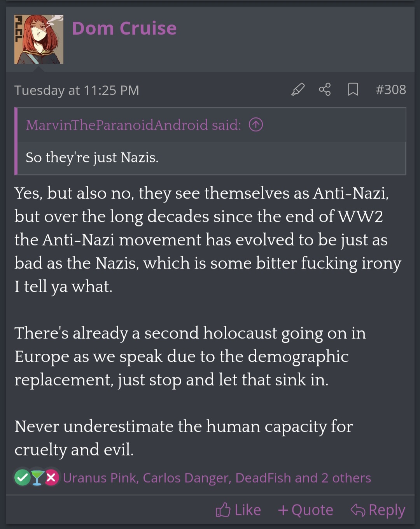
Task: Click the green checkmark reaction icon
Action: coord(23,477)
